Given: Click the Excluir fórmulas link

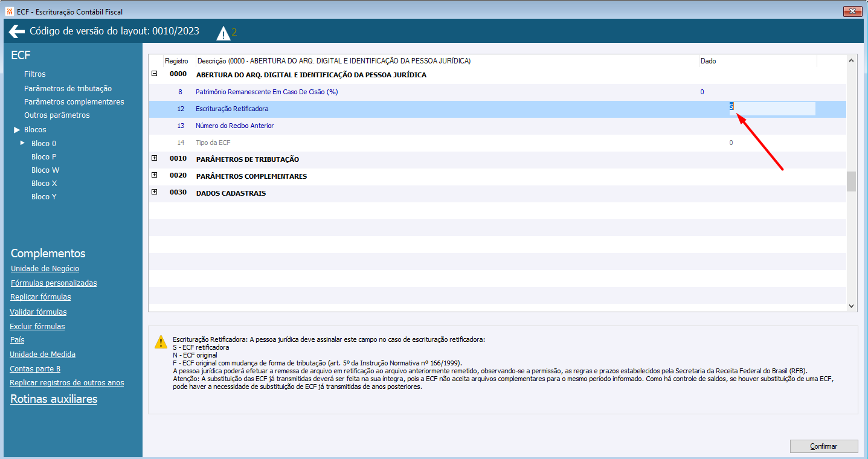Looking at the screenshot, I should tap(37, 327).
